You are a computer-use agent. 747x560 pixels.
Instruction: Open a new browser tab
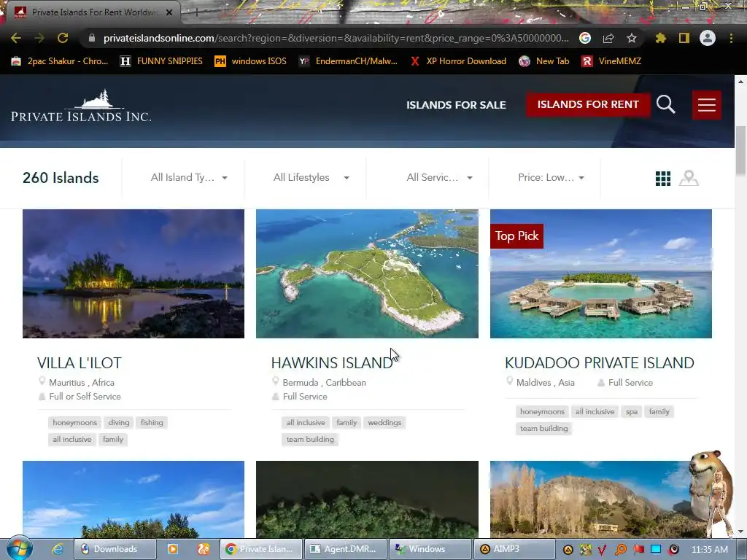(196, 12)
